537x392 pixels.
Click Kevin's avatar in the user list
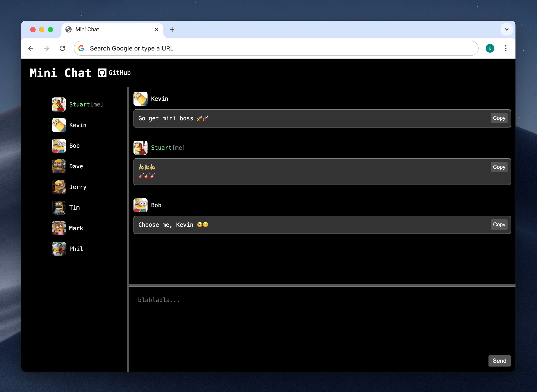tap(59, 125)
